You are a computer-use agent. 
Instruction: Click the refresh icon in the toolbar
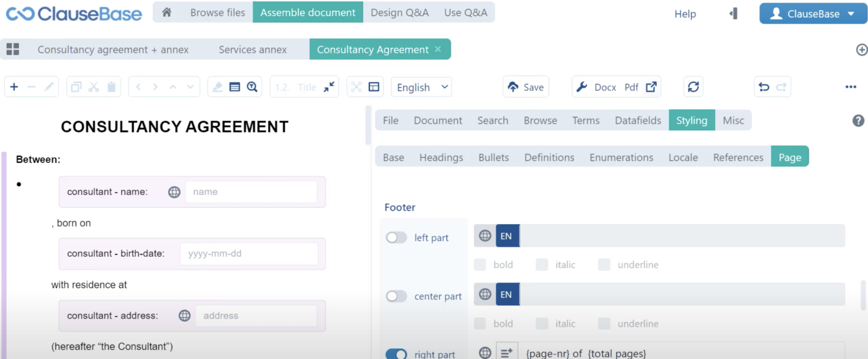click(693, 87)
